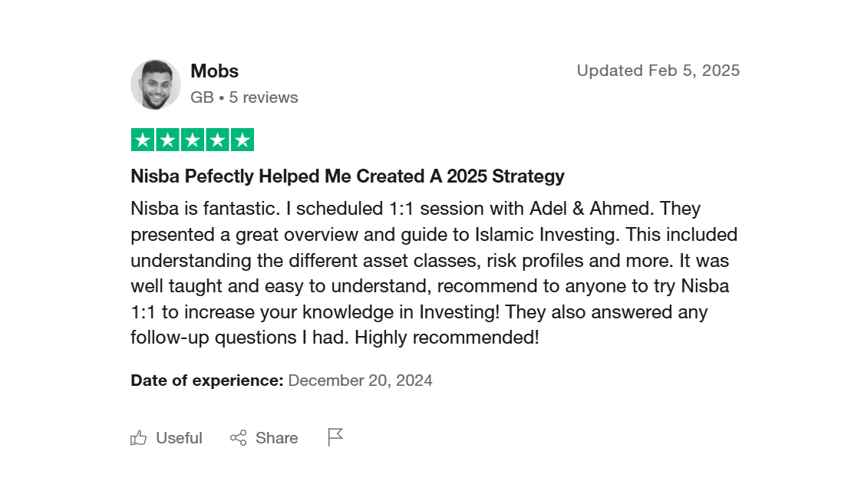Image resolution: width=851 pixels, height=504 pixels.
Task: Click the share network icon
Action: 239,438
